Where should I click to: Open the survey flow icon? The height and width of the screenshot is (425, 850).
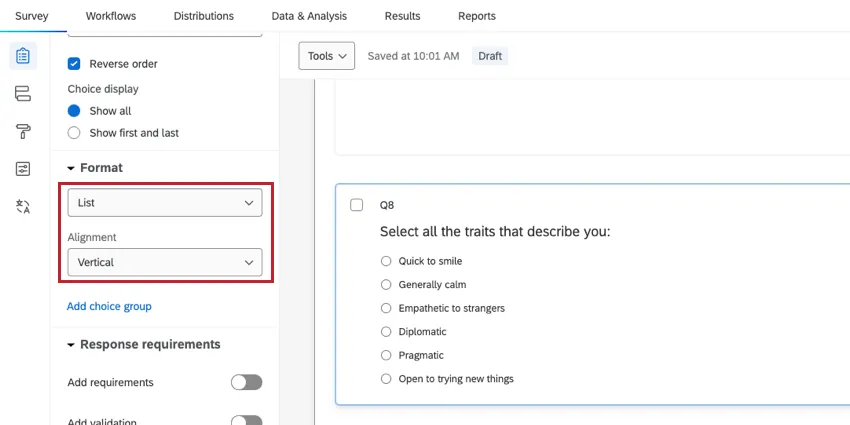[x=23, y=94]
